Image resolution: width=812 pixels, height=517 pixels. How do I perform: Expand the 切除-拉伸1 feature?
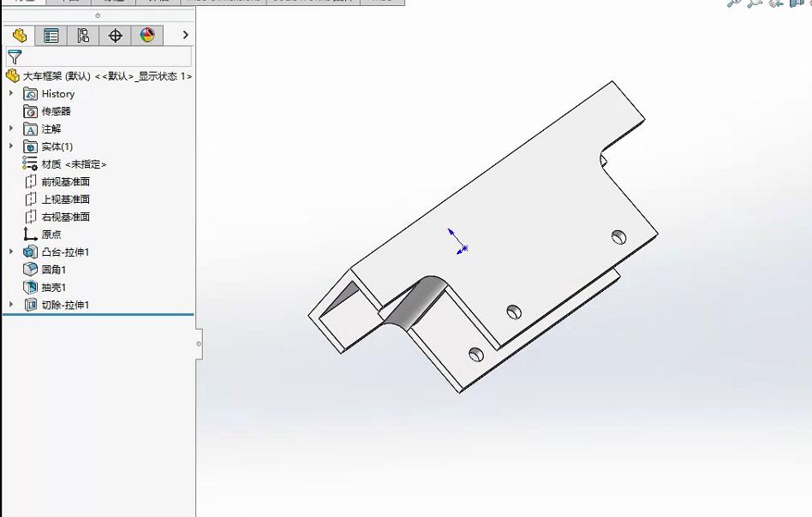coord(11,305)
